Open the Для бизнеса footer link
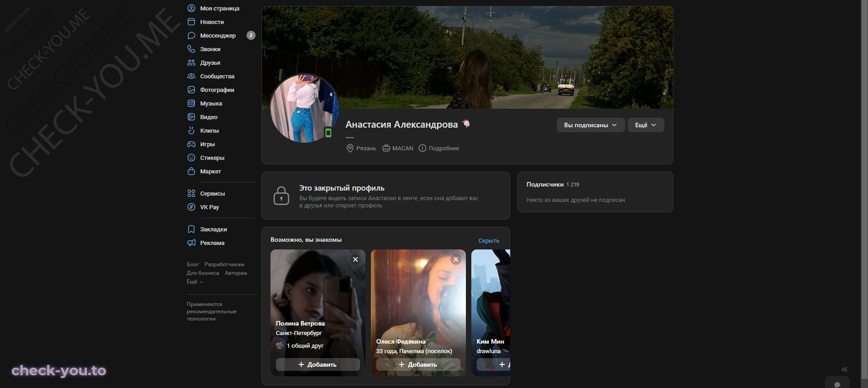 point(203,273)
